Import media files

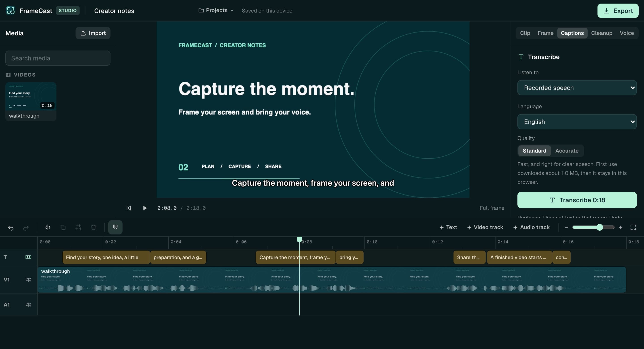93,33
